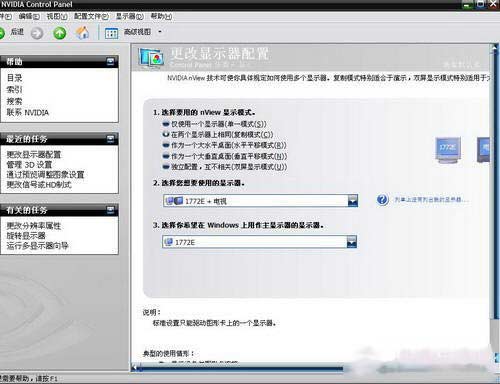Open the 配置文件(P) menu
The image size is (500, 384).
[x=91, y=16]
